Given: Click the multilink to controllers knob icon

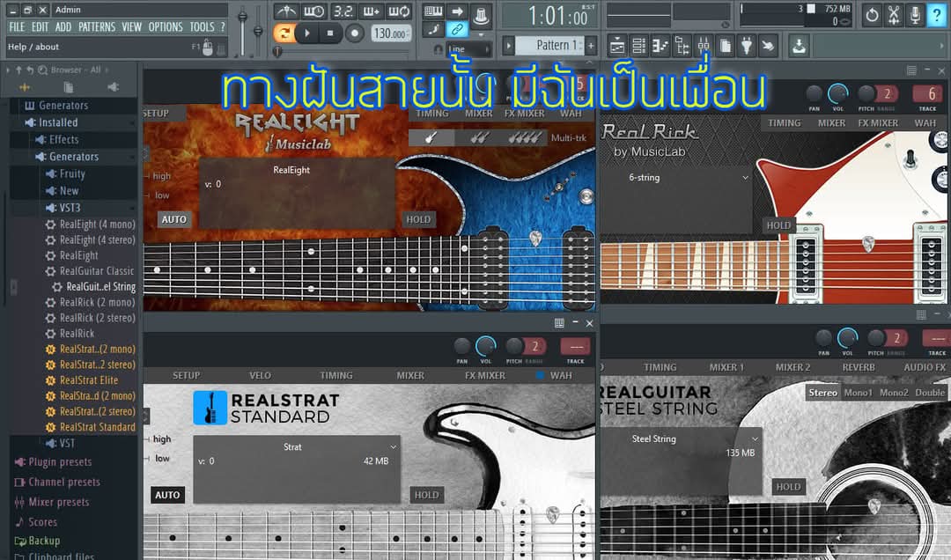Looking at the screenshot, I should (x=482, y=16).
